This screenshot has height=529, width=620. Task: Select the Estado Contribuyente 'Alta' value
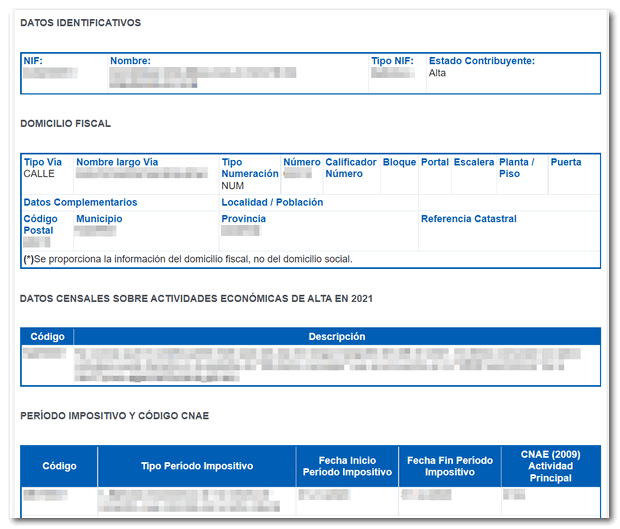click(438, 74)
